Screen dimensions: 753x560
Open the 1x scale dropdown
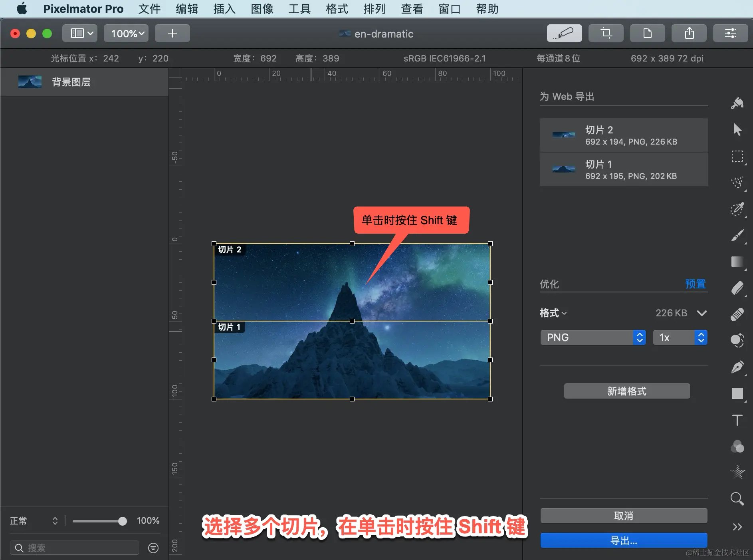point(680,338)
